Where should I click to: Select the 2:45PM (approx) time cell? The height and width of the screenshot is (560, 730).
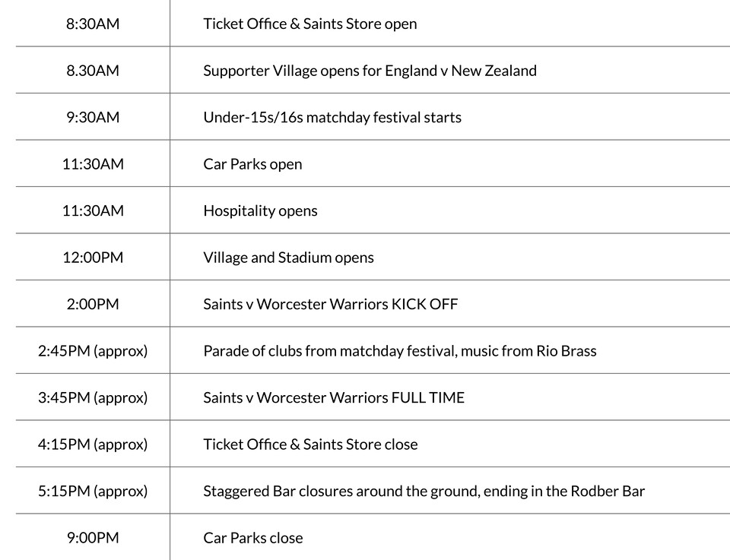pos(93,351)
